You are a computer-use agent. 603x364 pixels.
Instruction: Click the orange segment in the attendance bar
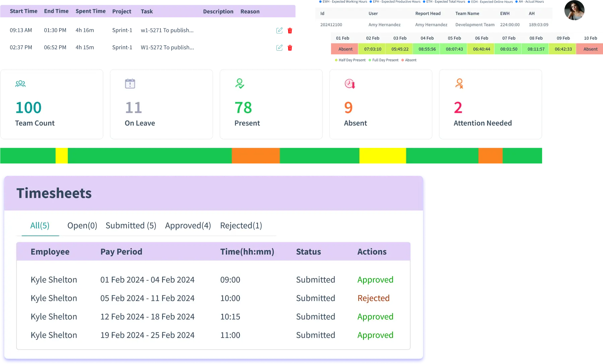click(256, 156)
